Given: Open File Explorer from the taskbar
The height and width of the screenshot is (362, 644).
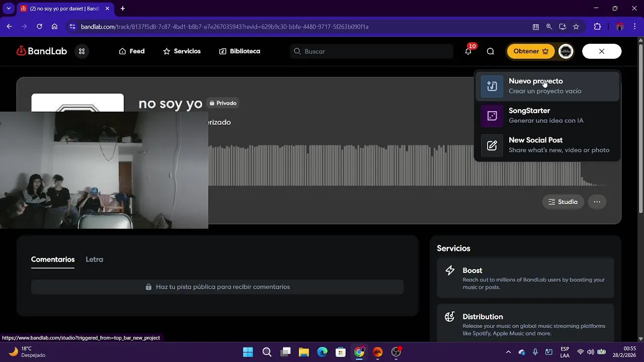Looking at the screenshot, I should coord(304,352).
